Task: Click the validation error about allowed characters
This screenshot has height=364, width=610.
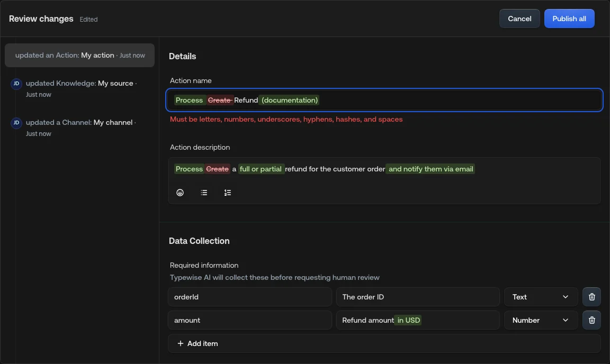Action: click(286, 120)
